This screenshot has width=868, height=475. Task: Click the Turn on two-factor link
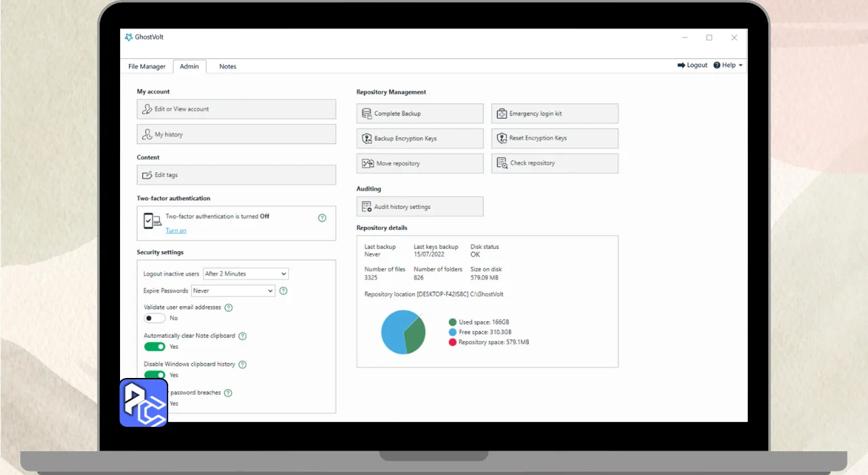click(x=176, y=231)
